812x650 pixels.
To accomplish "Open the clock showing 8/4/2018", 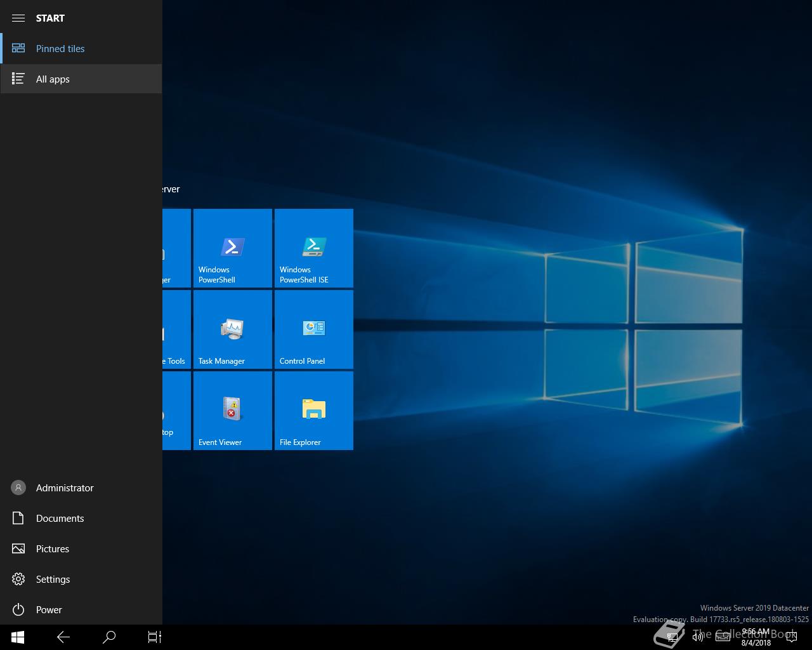I will (x=756, y=637).
